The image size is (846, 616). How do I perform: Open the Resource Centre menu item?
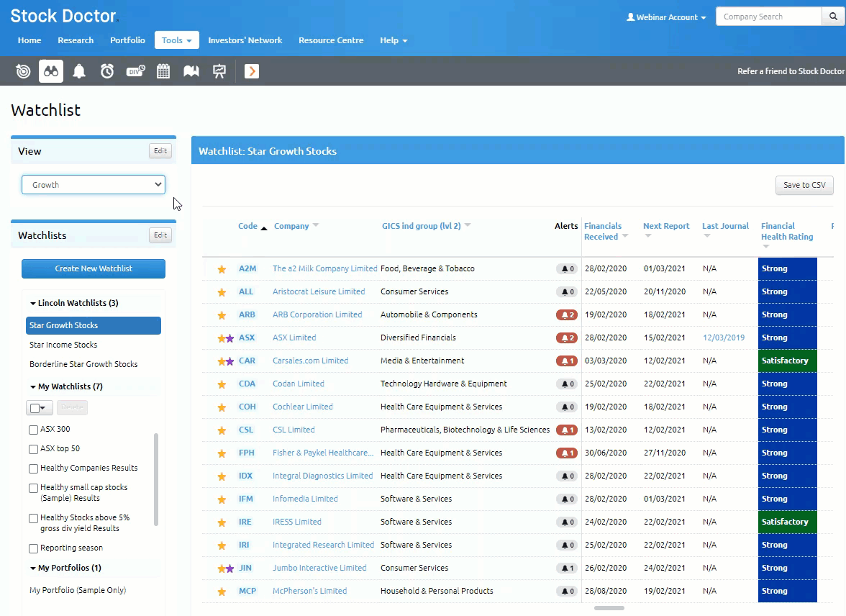pyautogui.click(x=331, y=40)
